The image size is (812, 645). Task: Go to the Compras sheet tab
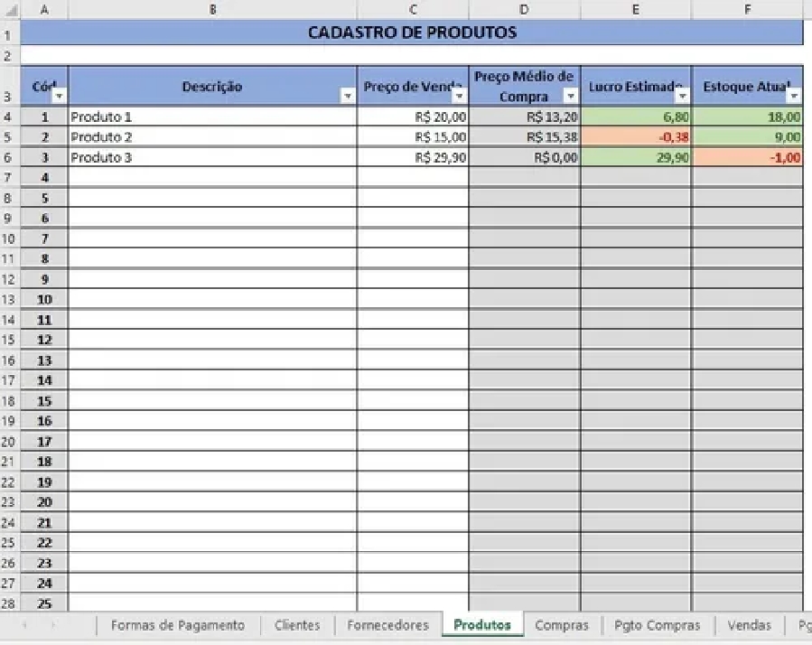[561, 625]
